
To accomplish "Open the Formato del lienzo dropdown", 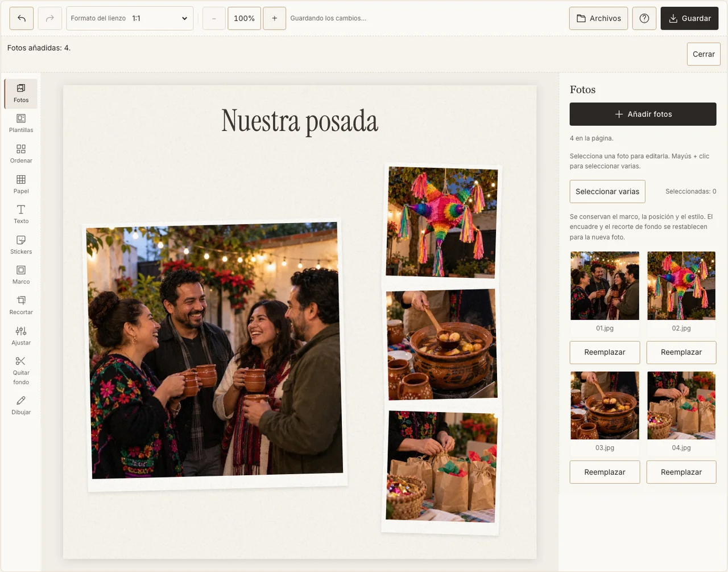I will 130,18.
